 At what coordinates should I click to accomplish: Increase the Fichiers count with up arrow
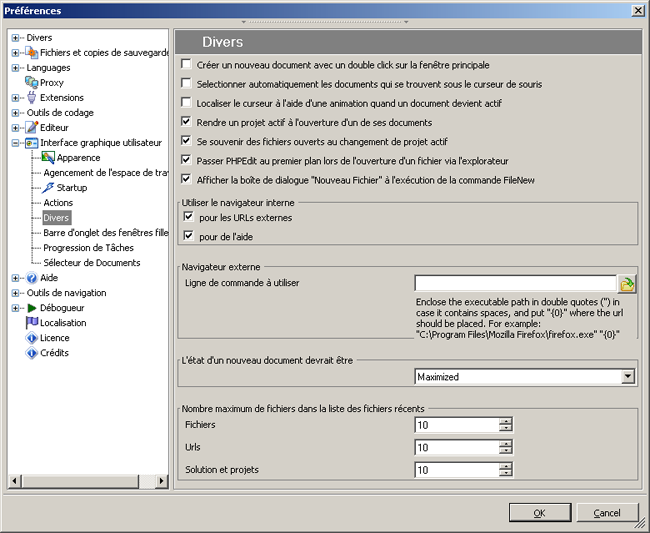click(506, 421)
